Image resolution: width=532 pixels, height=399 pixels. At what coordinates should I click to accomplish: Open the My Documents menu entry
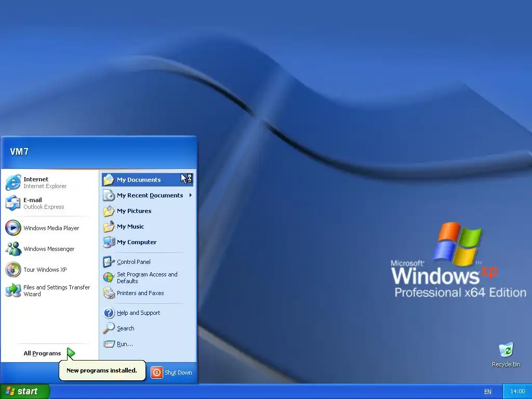pos(148,179)
